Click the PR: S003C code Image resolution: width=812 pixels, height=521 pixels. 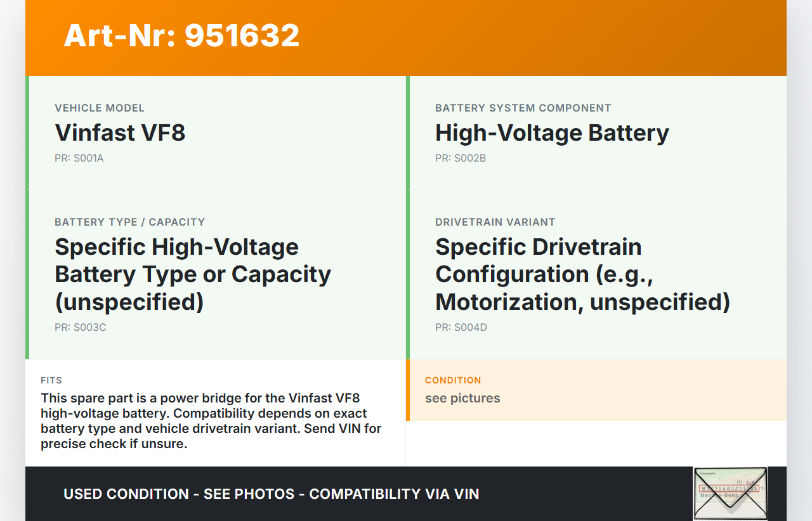point(80,328)
